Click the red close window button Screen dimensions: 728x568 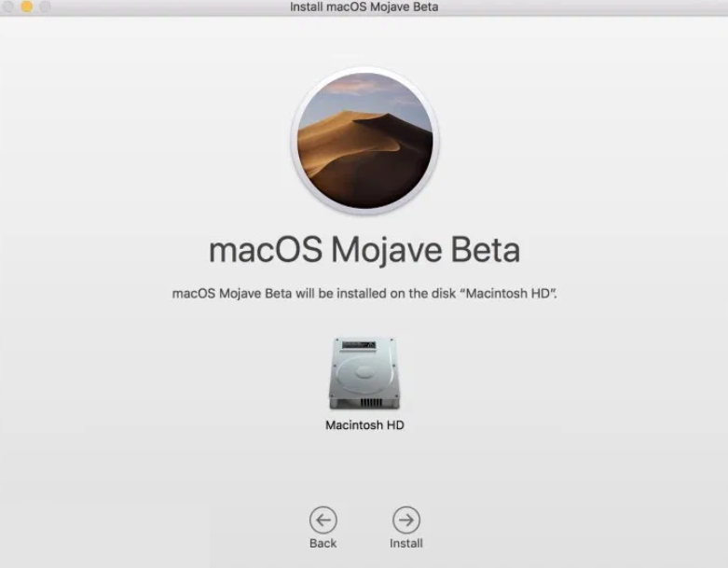point(7,7)
